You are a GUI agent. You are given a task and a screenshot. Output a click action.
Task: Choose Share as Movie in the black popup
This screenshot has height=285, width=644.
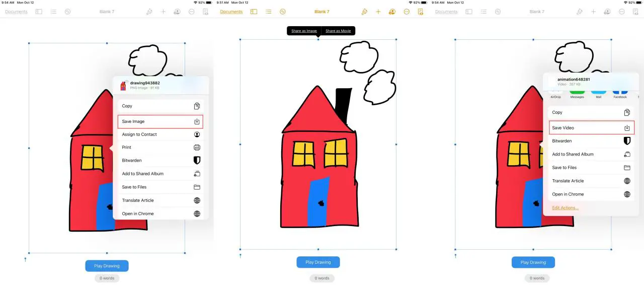coord(338,31)
